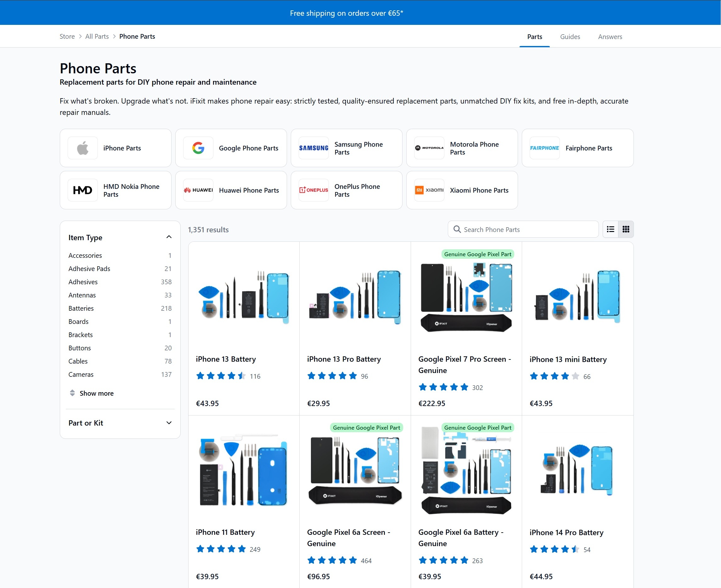
Task: Show more item types
Action: click(x=96, y=393)
